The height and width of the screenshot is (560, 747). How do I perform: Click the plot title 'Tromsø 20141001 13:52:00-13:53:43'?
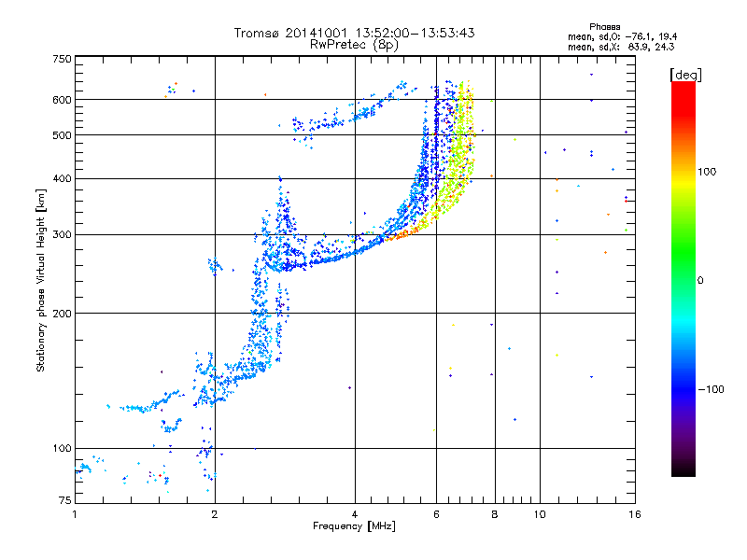[354, 33]
